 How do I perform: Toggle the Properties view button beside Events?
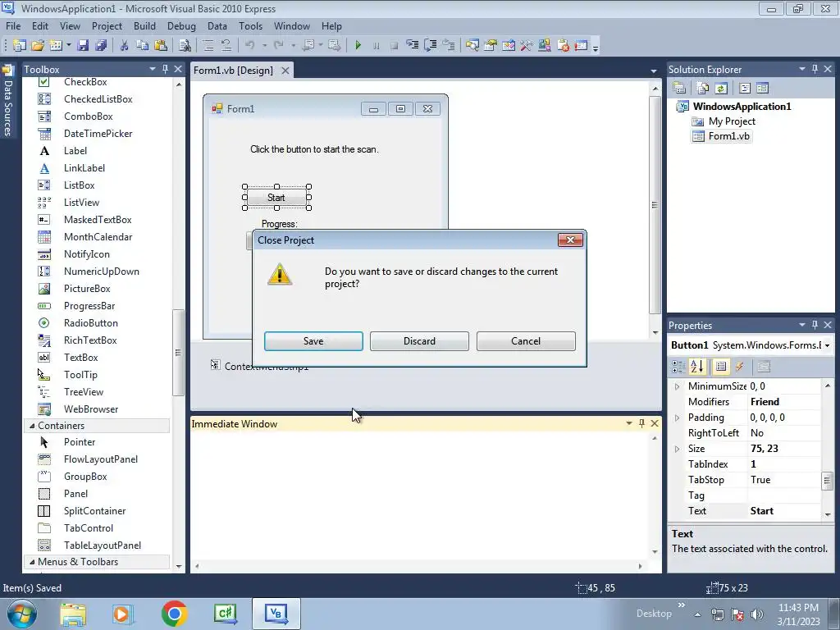click(721, 367)
